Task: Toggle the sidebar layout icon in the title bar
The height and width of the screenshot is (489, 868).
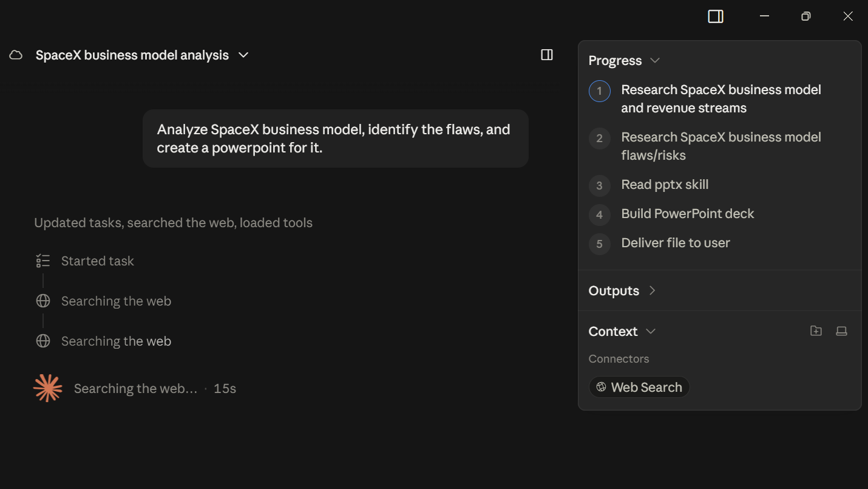Action: (x=716, y=16)
